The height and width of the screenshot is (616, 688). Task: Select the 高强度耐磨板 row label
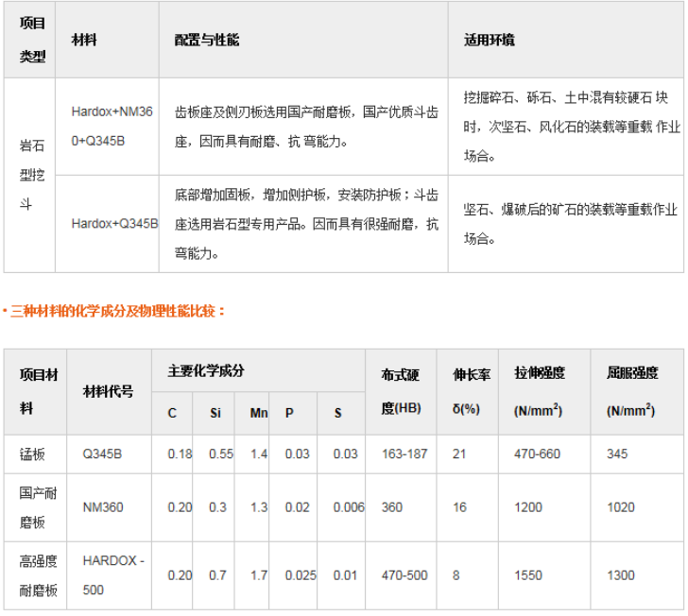(x=39, y=574)
